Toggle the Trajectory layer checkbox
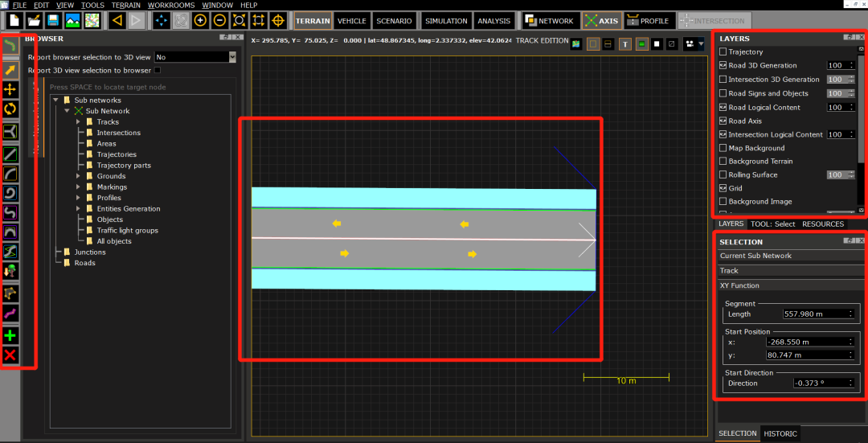This screenshot has height=443, width=868. click(x=723, y=51)
